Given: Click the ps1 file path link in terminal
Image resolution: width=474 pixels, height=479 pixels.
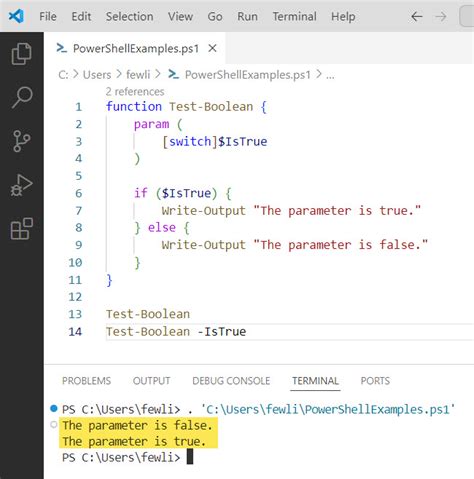Looking at the screenshot, I should pos(328,409).
